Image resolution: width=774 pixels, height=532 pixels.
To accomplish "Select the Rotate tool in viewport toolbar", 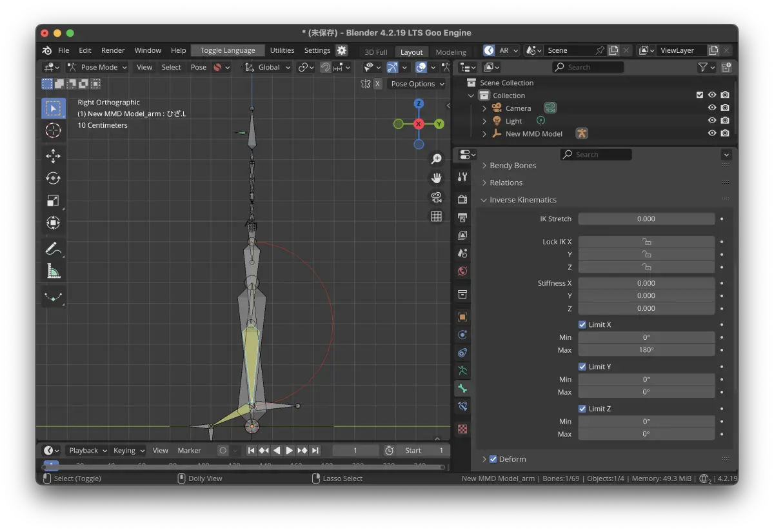I will tap(54, 179).
